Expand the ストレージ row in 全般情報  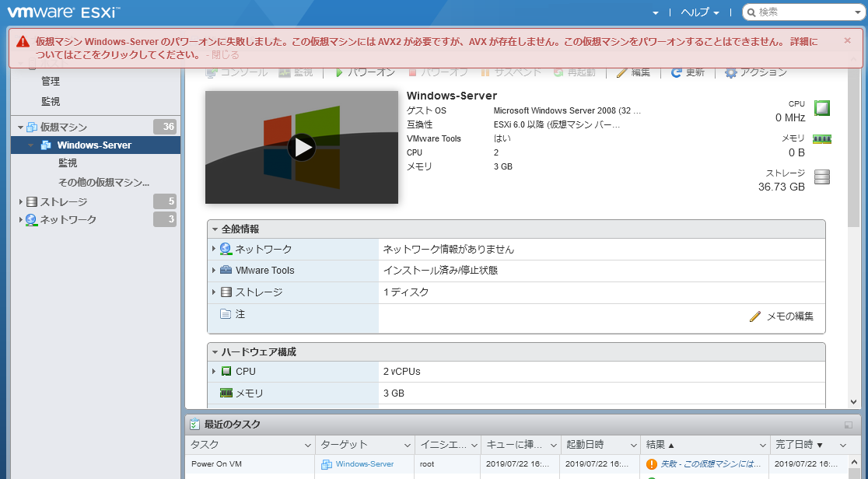(x=214, y=292)
